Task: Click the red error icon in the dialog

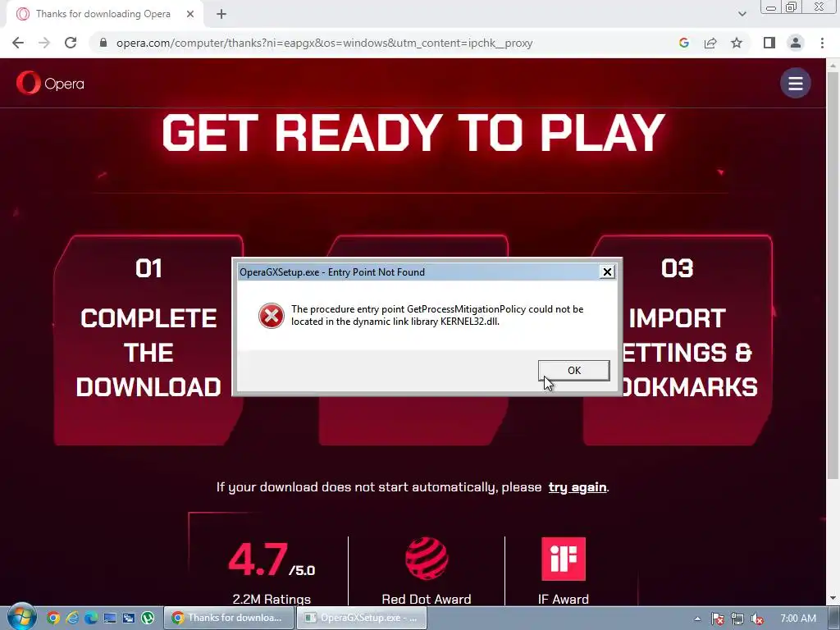Action: (271, 316)
